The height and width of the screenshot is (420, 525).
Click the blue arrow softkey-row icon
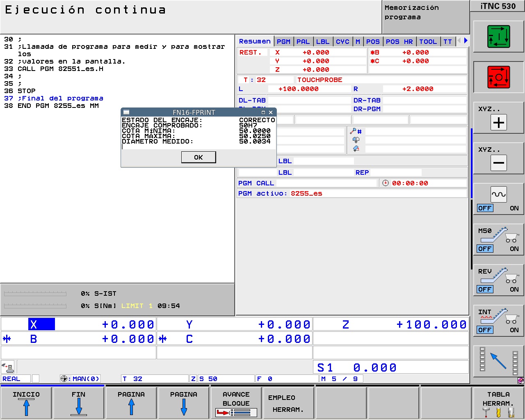pos(499,361)
